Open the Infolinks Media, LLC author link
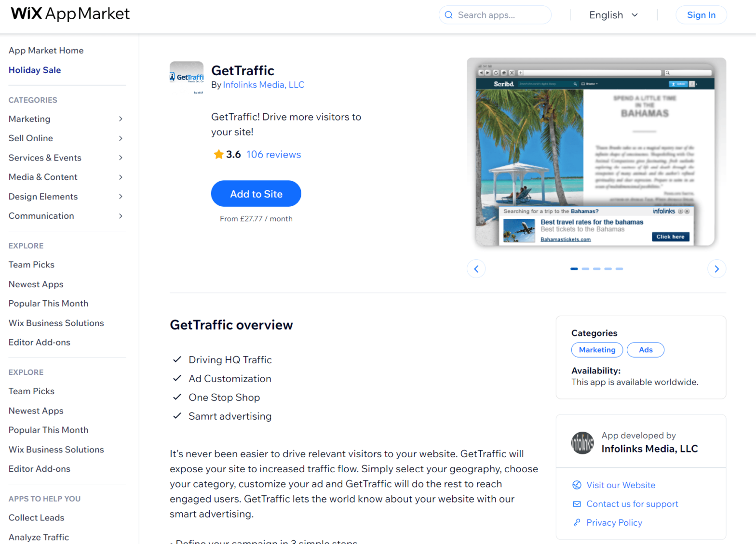The width and height of the screenshot is (756, 544). [264, 85]
